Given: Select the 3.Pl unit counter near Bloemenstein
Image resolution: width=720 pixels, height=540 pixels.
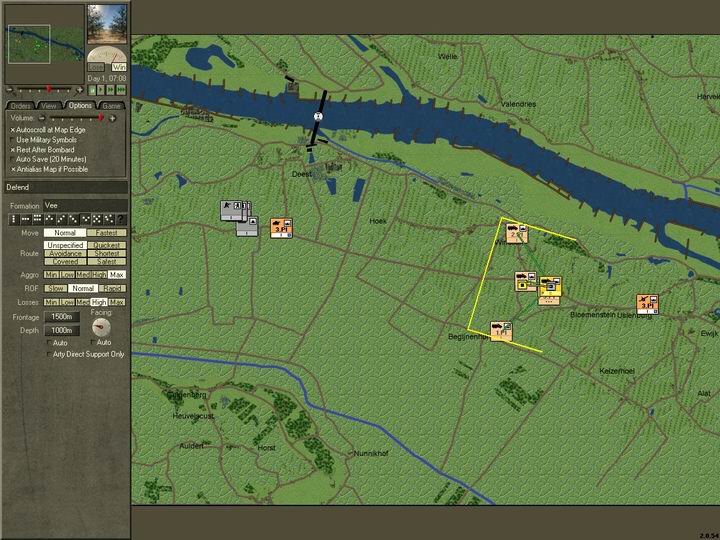Looking at the screenshot, I should [648, 304].
